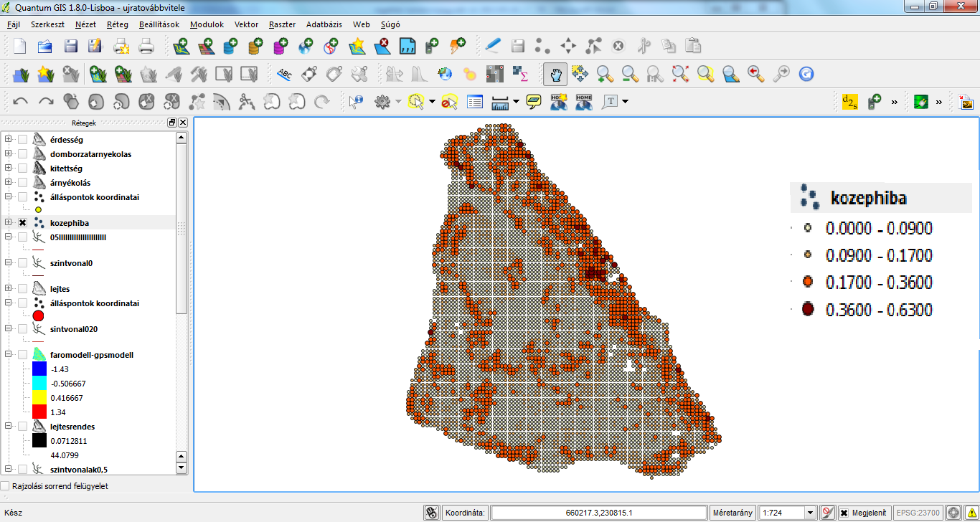Enable visibility of the faromodell-gpsmodell layer
Screen dimensions: 980x522
point(22,355)
